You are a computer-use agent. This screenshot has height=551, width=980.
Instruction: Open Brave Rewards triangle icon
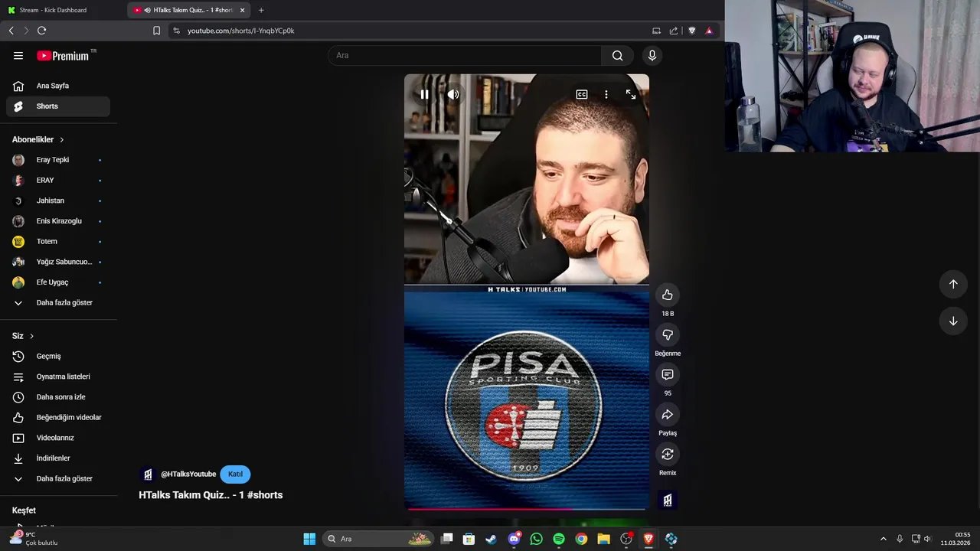pos(709,31)
